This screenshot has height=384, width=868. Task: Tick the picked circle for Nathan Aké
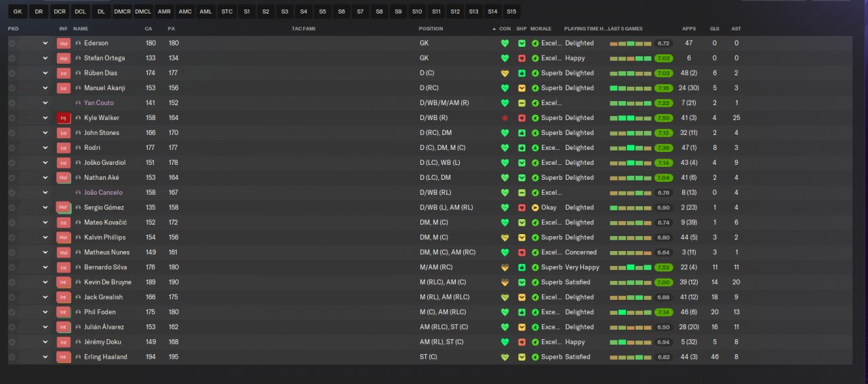pyautogui.click(x=12, y=178)
